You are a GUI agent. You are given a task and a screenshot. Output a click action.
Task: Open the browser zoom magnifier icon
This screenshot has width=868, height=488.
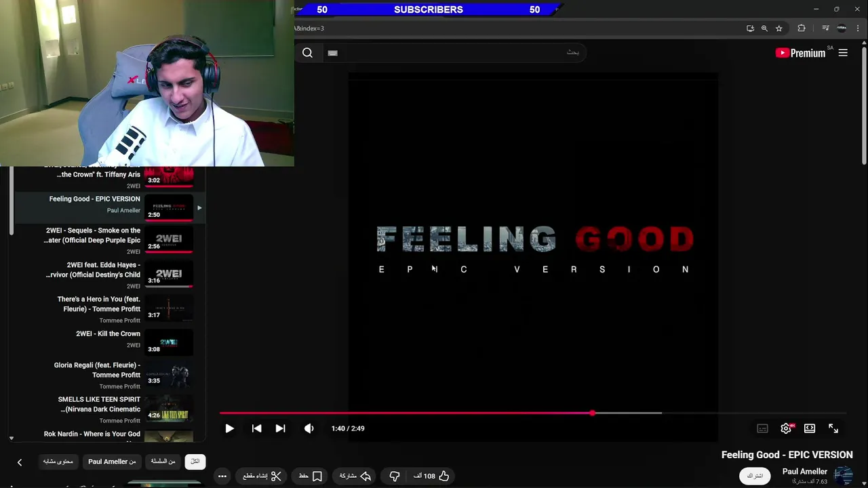click(764, 28)
